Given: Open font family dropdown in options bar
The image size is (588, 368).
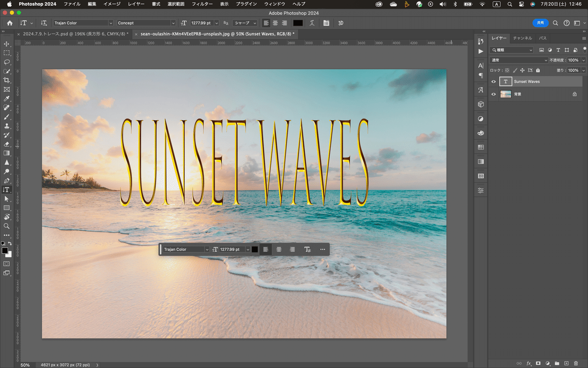Looking at the screenshot, I should coord(111,23).
